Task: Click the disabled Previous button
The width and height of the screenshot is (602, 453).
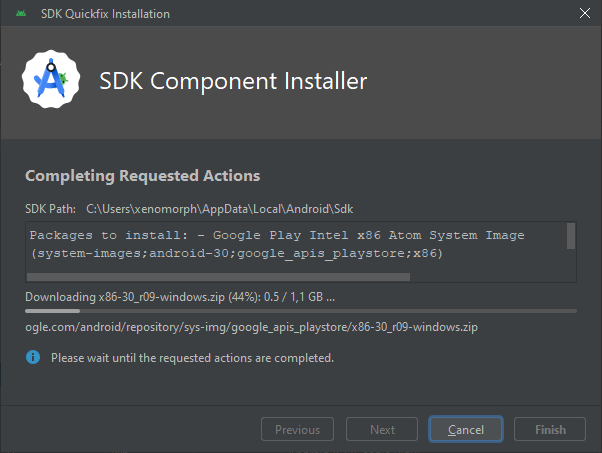Action: [297, 429]
